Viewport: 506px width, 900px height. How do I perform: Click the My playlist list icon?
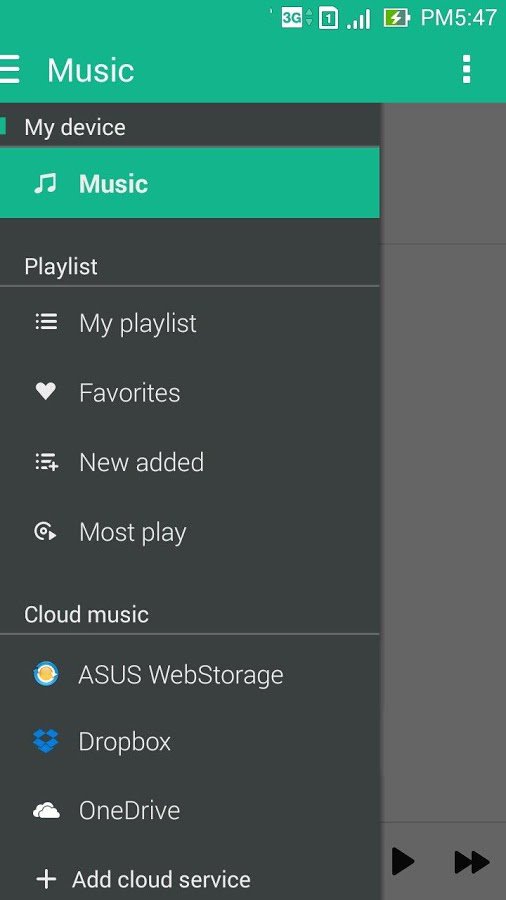tap(46, 322)
